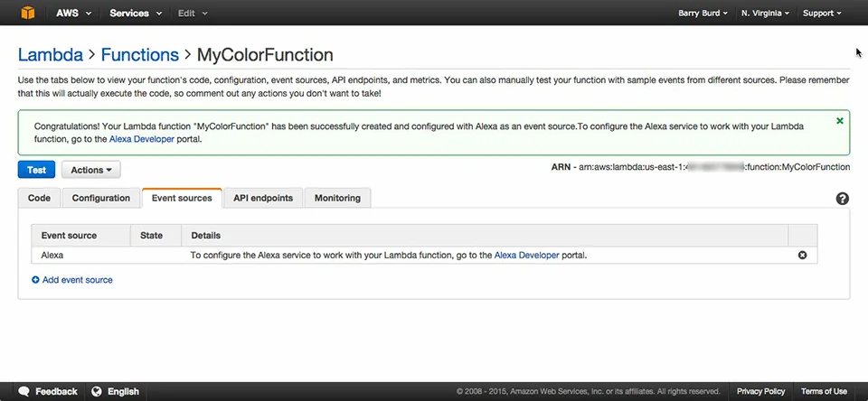This screenshot has width=868, height=401.
Task: Click the State column header
Action: tap(156, 235)
